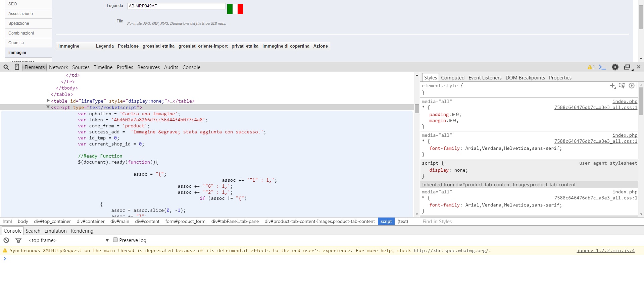The width and height of the screenshot is (644, 298).
Task: Click the red color block beside Legenda
Action: tap(240, 9)
